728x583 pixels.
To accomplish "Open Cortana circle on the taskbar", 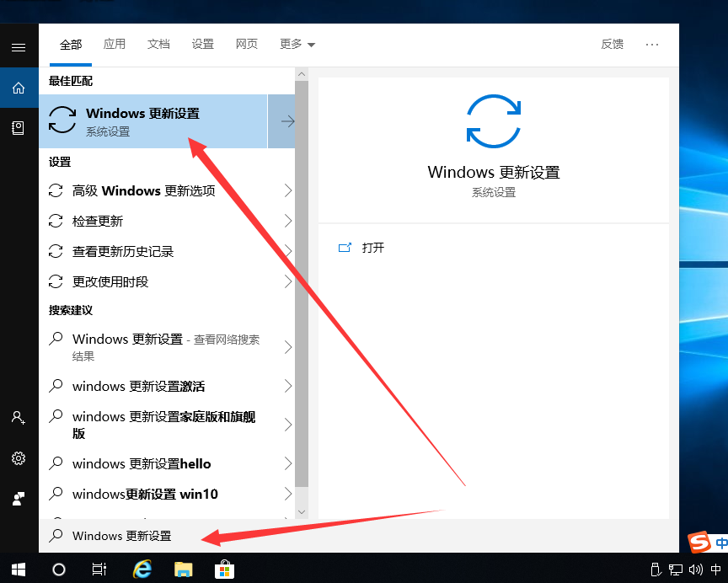I will click(59, 570).
